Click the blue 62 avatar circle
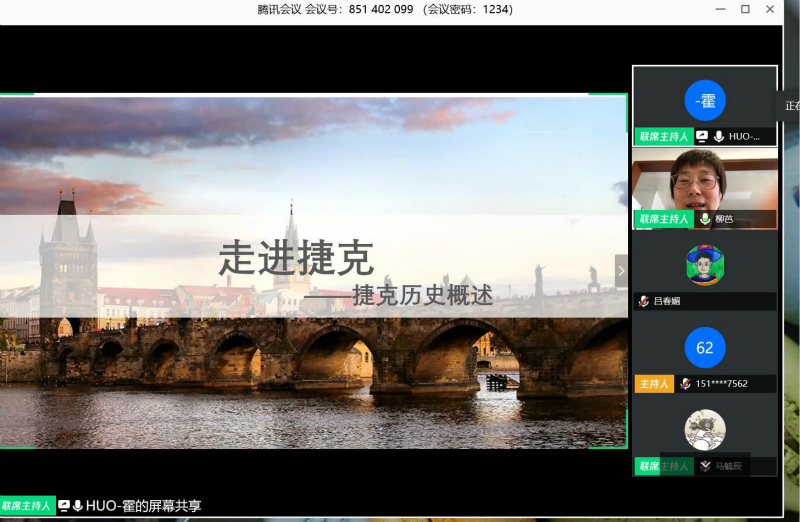 coord(705,347)
